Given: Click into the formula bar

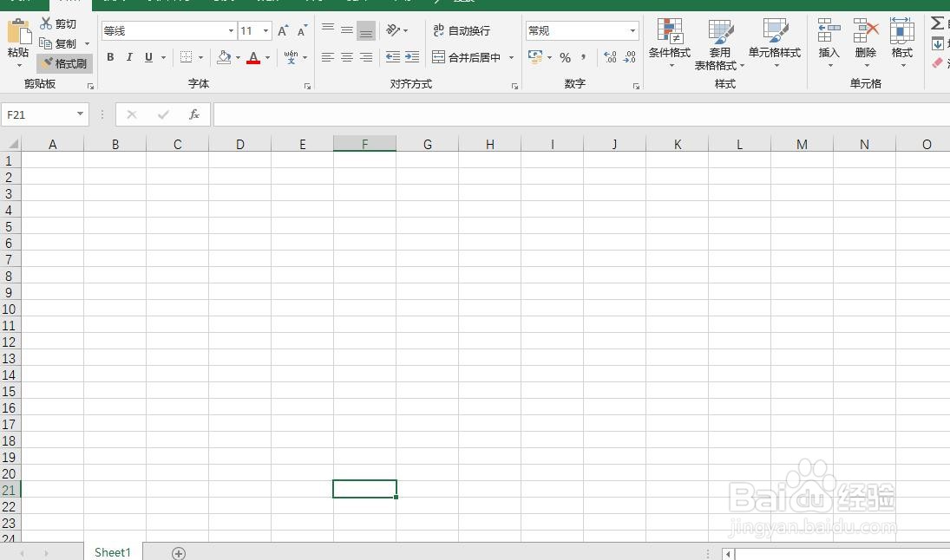Looking at the screenshot, I should click(x=581, y=114).
